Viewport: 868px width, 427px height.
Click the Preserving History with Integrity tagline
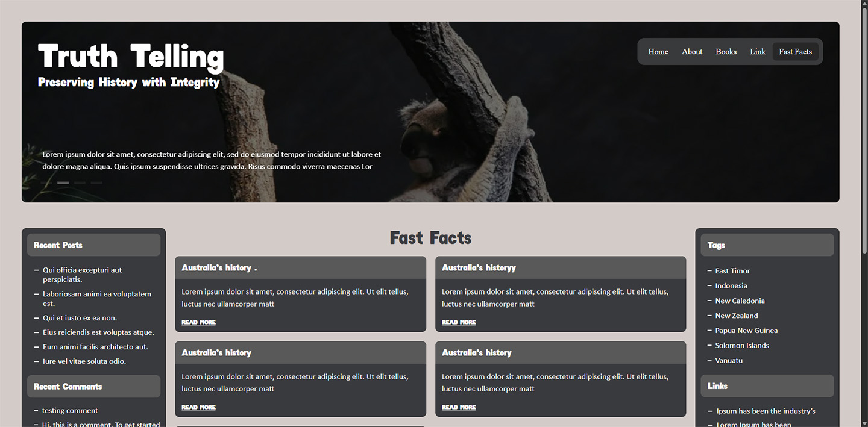coord(129,82)
